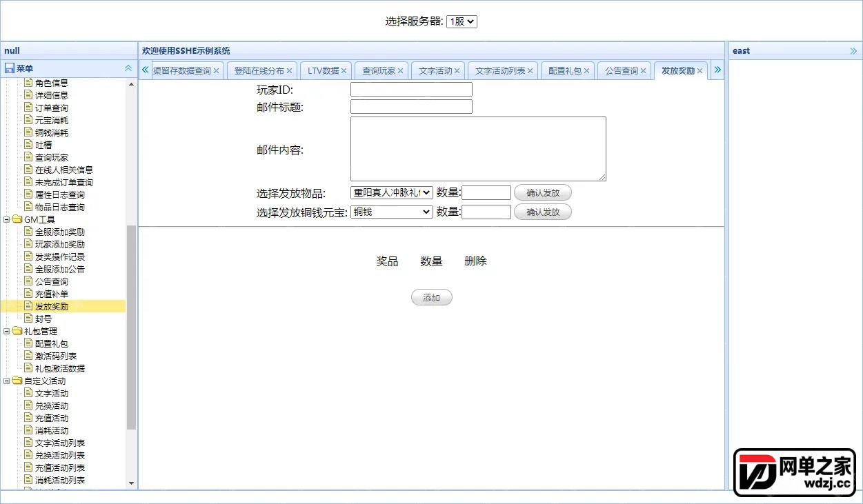Open the 选择发放物品 item dropdown
863x504 pixels.
(392, 193)
